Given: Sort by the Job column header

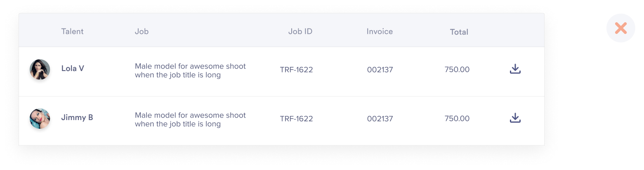Looking at the screenshot, I should click(142, 31).
